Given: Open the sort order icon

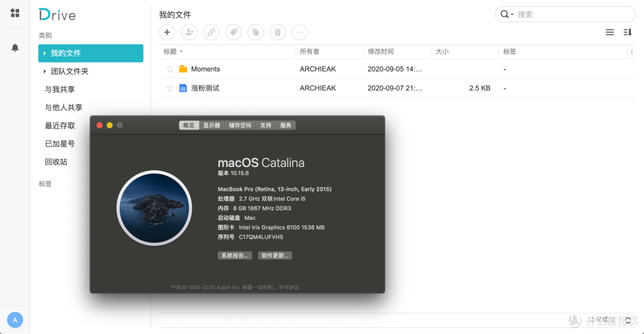Looking at the screenshot, I should click(627, 32).
